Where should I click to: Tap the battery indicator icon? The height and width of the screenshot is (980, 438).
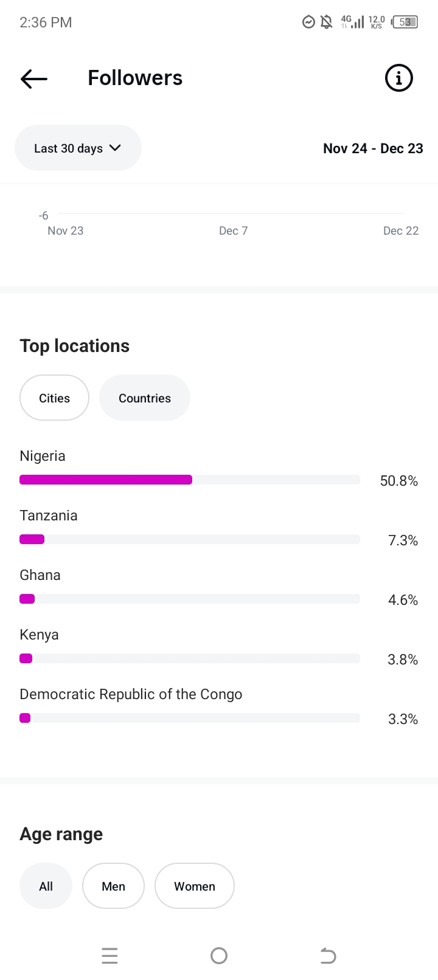405,22
